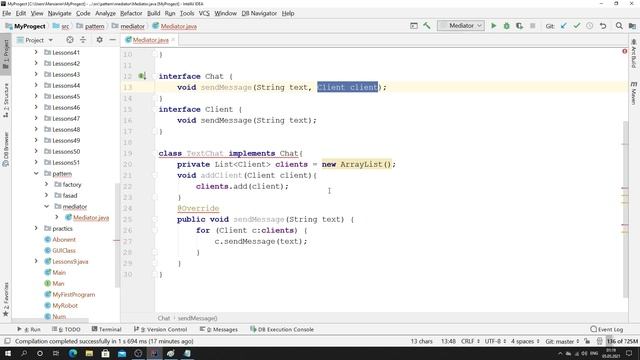Collapse all in Project panel
The height and width of the screenshot is (360, 640).
(x=83, y=40)
